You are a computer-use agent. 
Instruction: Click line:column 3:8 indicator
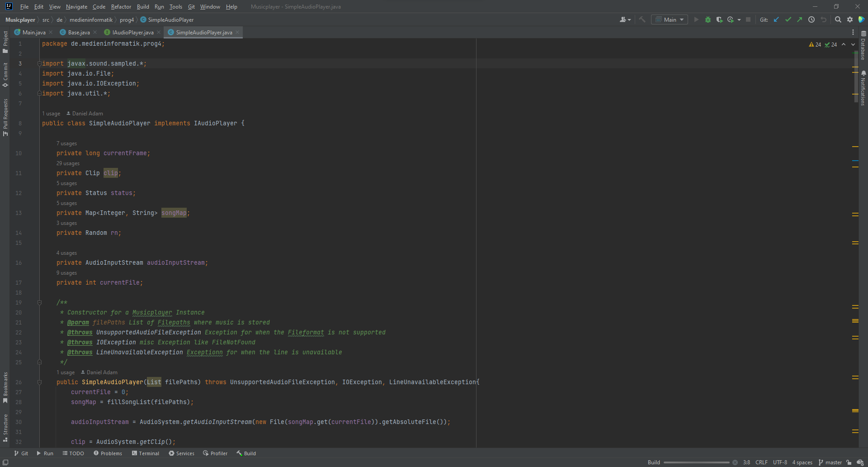[x=746, y=462]
